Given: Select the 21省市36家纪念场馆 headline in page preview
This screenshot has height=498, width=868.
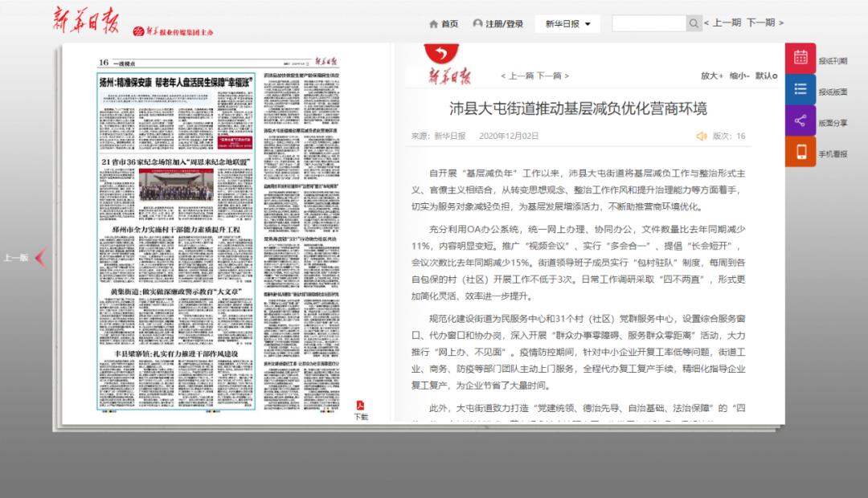Looking at the screenshot, I should pyautogui.click(x=176, y=161).
